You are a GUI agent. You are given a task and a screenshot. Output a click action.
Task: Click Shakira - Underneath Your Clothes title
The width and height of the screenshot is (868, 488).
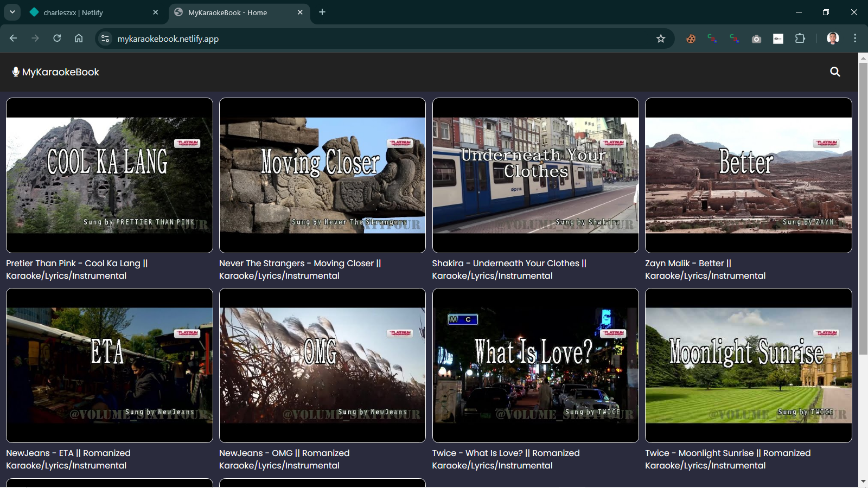509,269
